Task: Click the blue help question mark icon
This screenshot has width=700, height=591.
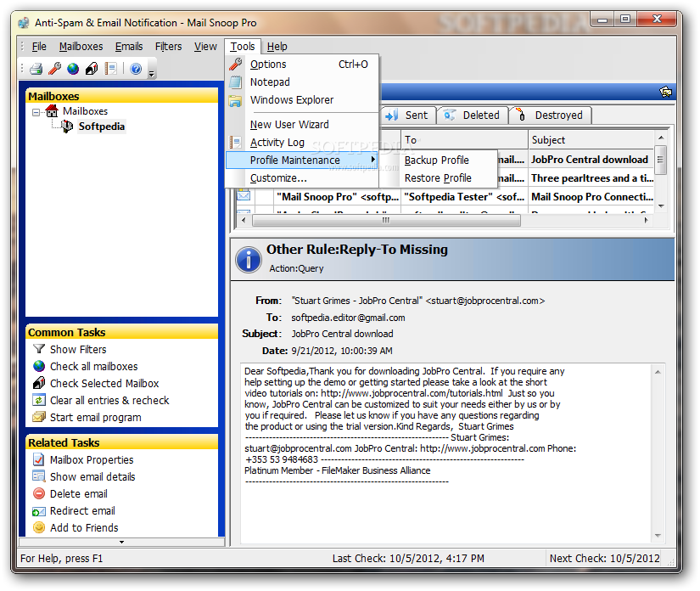Action: point(136,69)
